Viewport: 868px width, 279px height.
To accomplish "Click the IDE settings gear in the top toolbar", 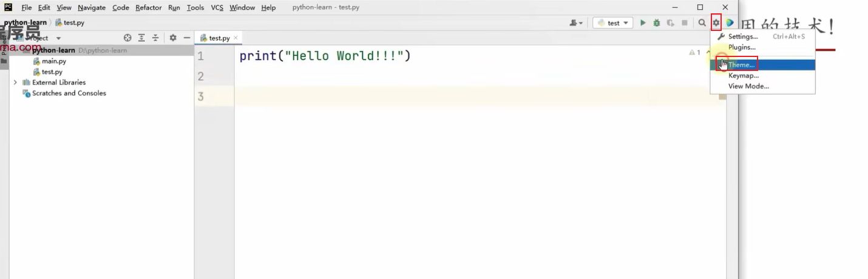I will tap(716, 23).
